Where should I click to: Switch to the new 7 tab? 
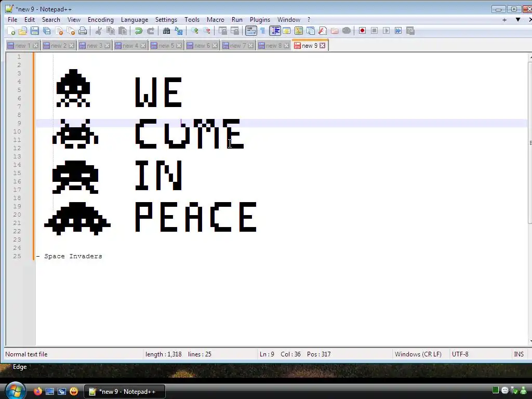coord(238,46)
